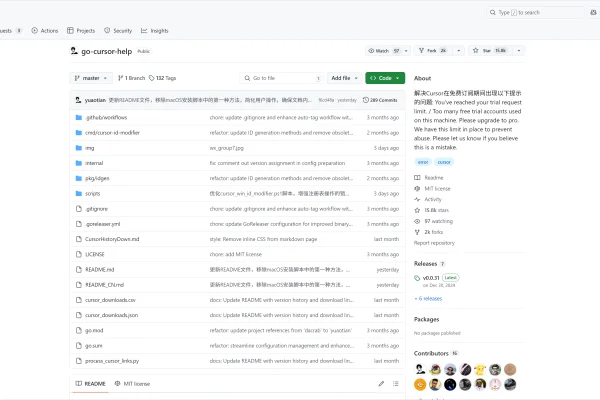
Task: Open the go-cursor-help repository title
Action: tap(106, 51)
